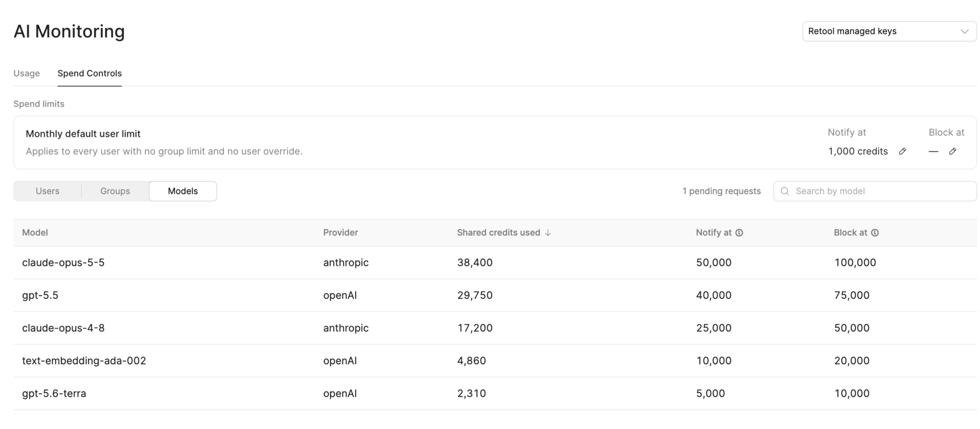Click the 100,000 Block at value
980x429 pixels.
point(855,262)
